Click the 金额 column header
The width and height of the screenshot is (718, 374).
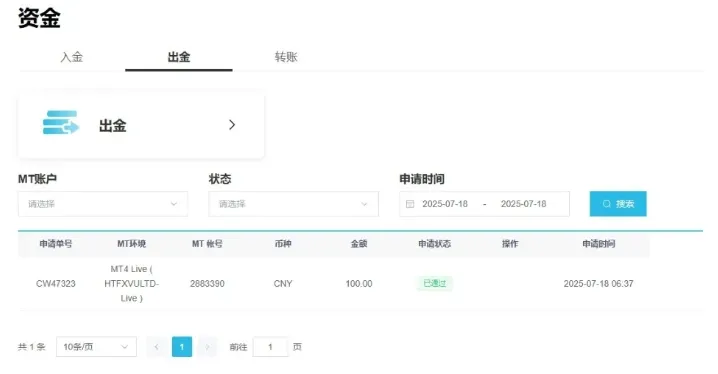tap(359, 244)
